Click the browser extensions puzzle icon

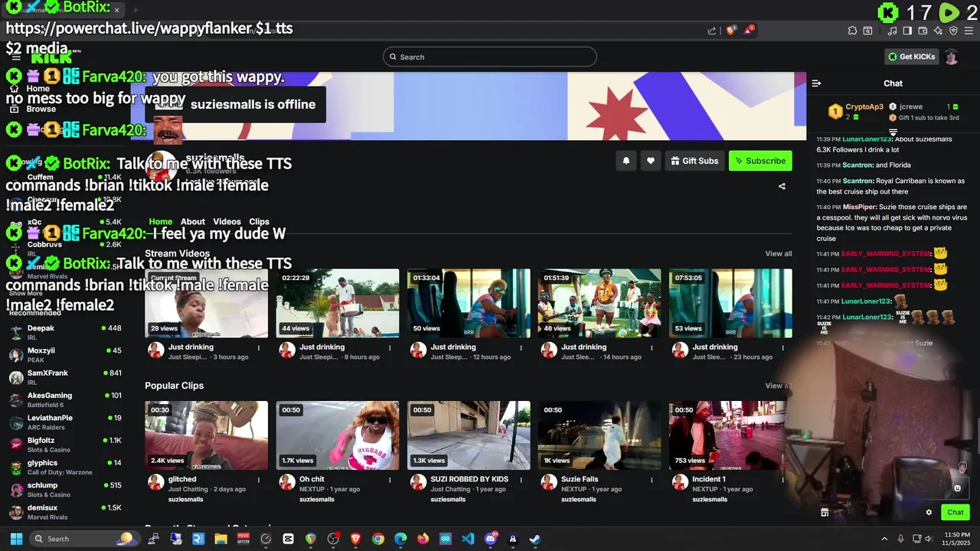tap(852, 31)
